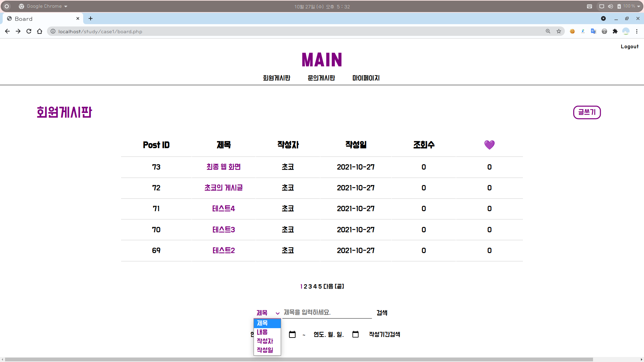Click the browser reload icon
This screenshot has width=644, height=362.
pyautogui.click(x=29, y=31)
